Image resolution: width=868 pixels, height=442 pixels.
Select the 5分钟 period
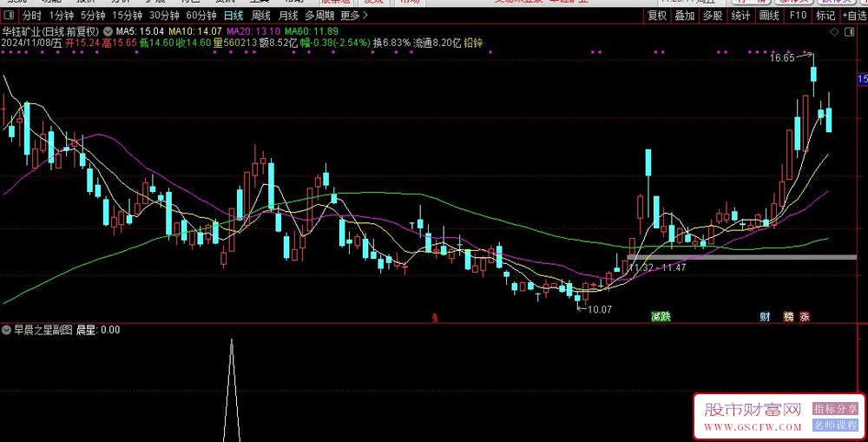(x=93, y=16)
